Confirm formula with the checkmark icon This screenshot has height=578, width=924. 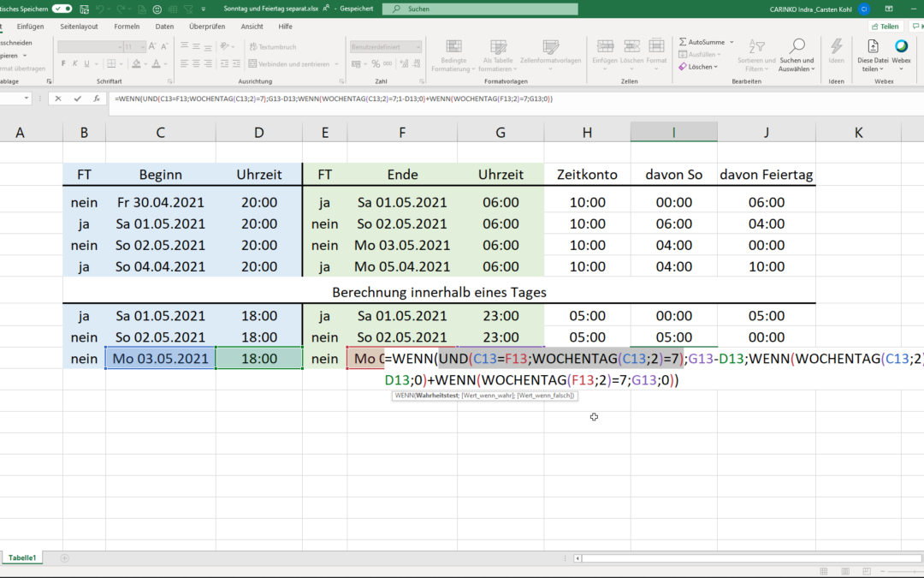(78, 98)
